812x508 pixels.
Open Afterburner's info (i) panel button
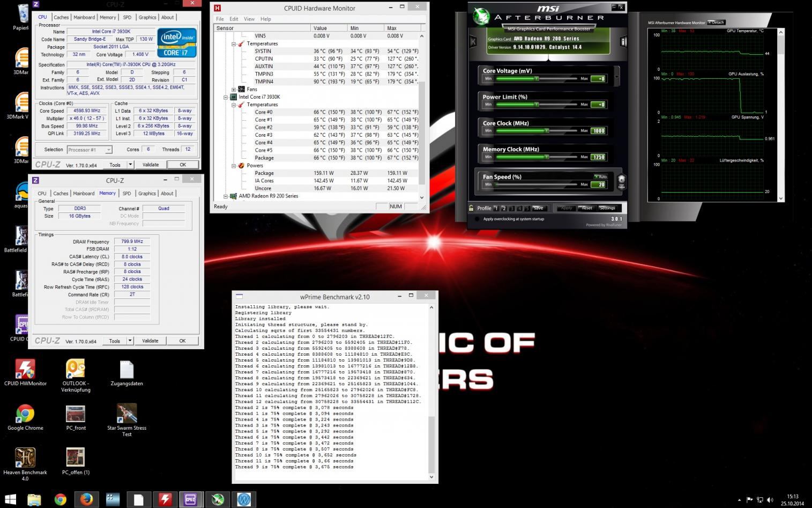623,41
